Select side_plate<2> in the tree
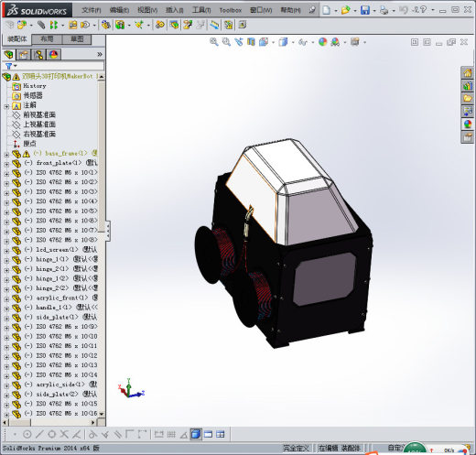This screenshot has width=476, height=455. coord(58,394)
